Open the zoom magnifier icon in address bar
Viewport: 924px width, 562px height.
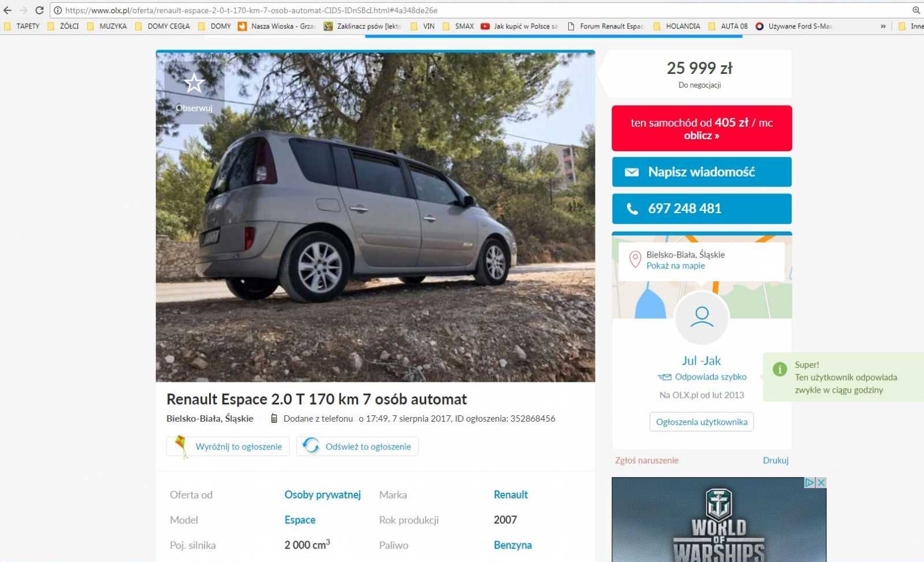coord(916,10)
